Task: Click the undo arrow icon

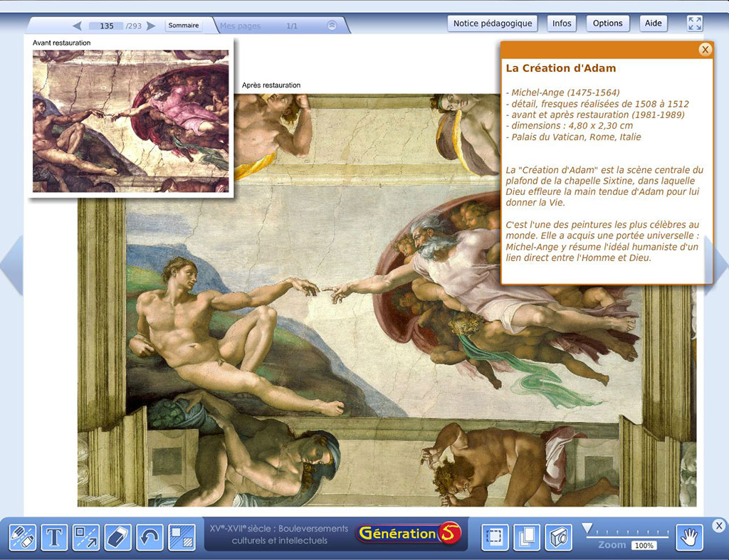Action: (150, 537)
